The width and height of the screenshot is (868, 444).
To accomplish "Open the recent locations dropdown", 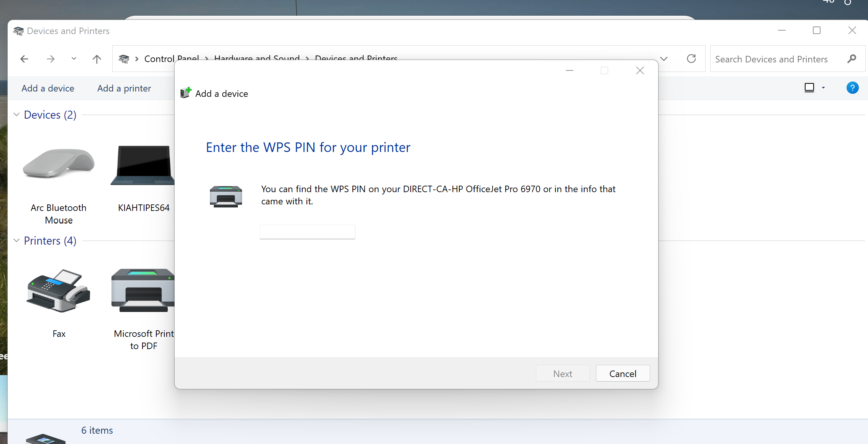I will click(x=74, y=59).
